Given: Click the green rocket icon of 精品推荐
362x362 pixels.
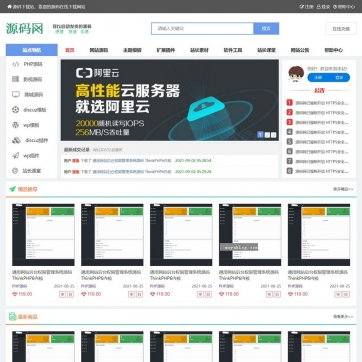Looking at the screenshot, I should pos(13,189).
